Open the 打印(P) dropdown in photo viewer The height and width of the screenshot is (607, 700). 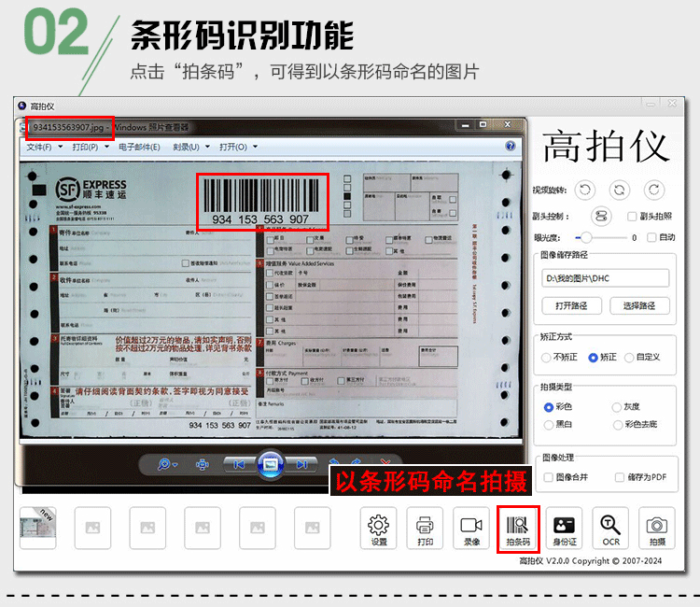pos(90,148)
